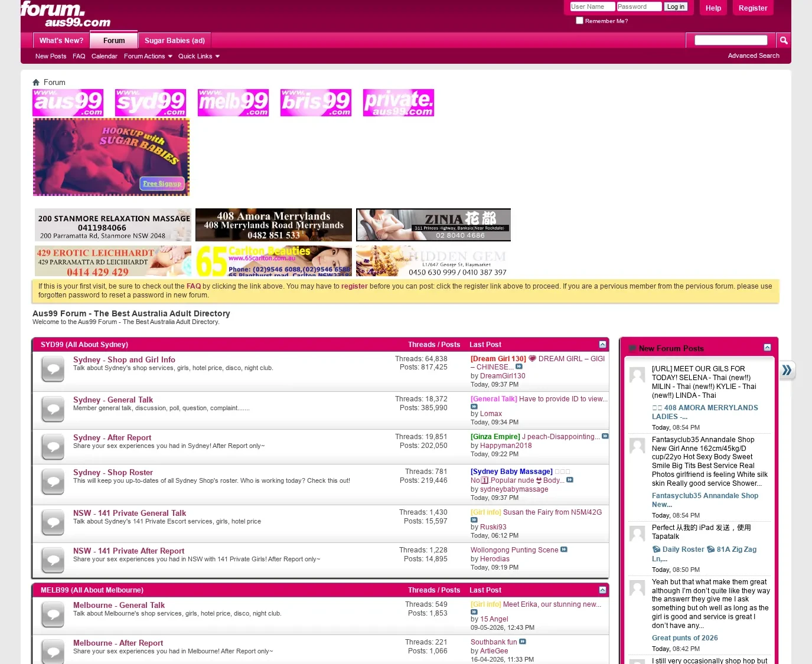Go to last post icon after Wollongong Punting Scene
The image size is (812, 664).
(x=564, y=549)
